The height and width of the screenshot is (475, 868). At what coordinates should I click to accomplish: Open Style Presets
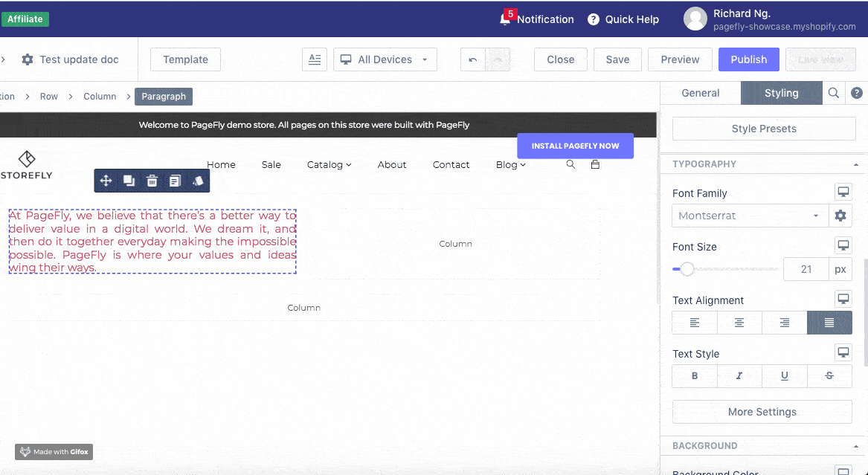pyautogui.click(x=764, y=129)
